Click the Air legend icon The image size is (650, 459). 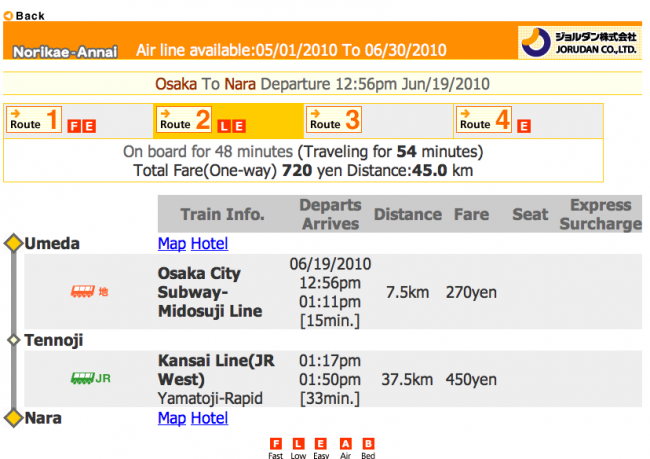(x=346, y=443)
